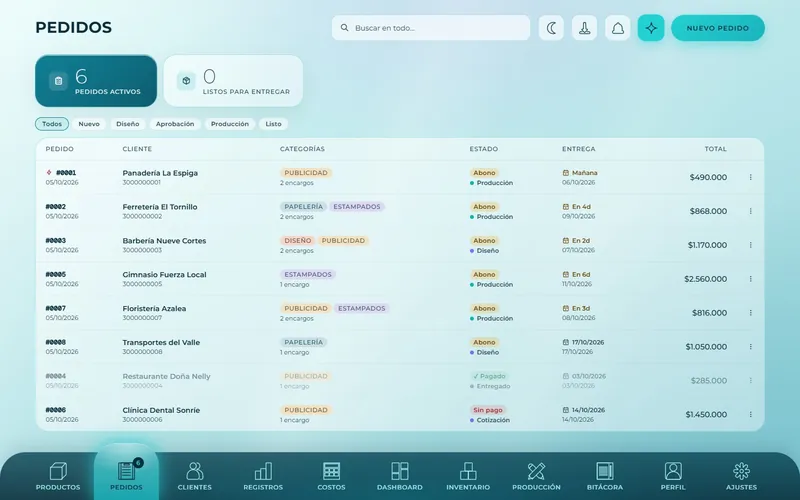Open options menu for Restaurante Doña Nelly
Viewport: 800px width, 500px height.
point(751,381)
